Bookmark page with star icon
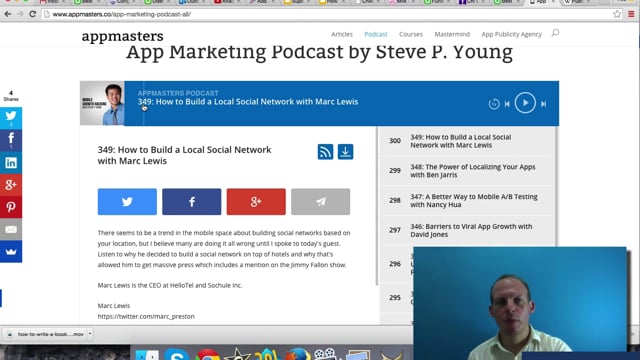640x360 pixels. (x=617, y=14)
